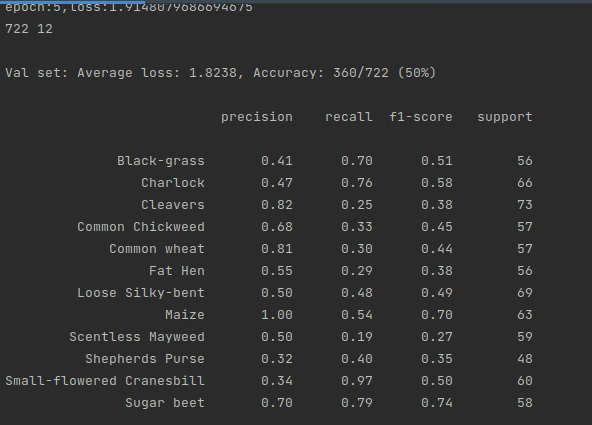Click the "Sugar beet" row label
This screenshot has width=592, height=425.
click(165, 403)
